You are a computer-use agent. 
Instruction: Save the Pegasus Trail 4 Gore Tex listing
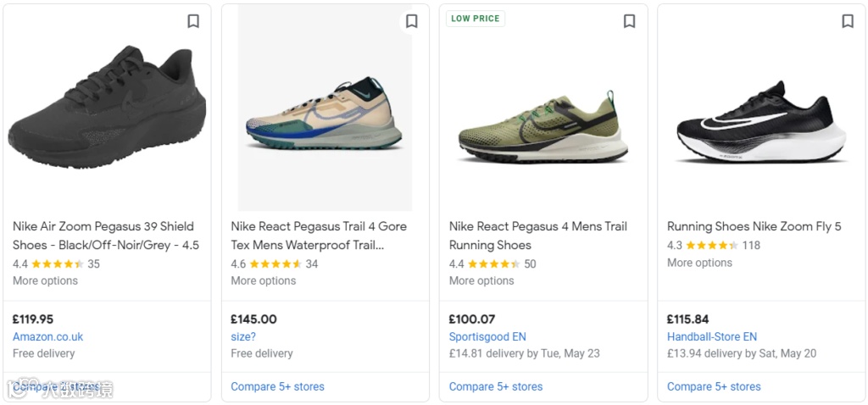pyautogui.click(x=412, y=21)
